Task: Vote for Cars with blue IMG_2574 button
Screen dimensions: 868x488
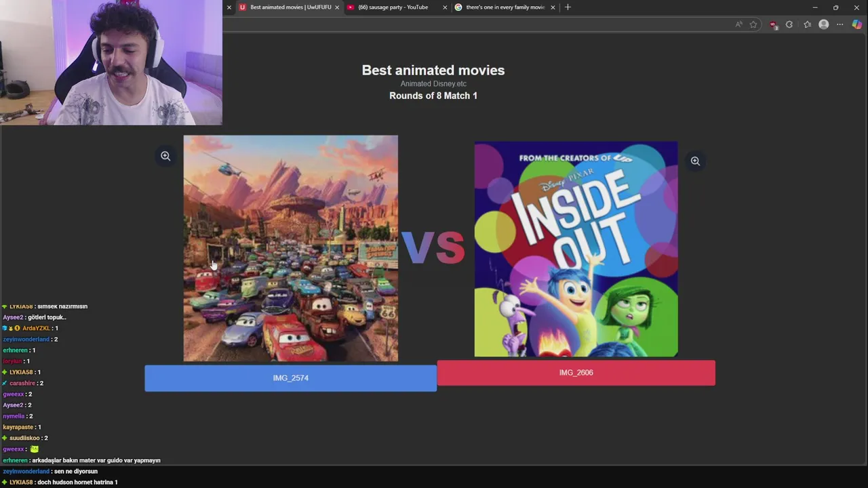Action: click(x=290, y=378)
